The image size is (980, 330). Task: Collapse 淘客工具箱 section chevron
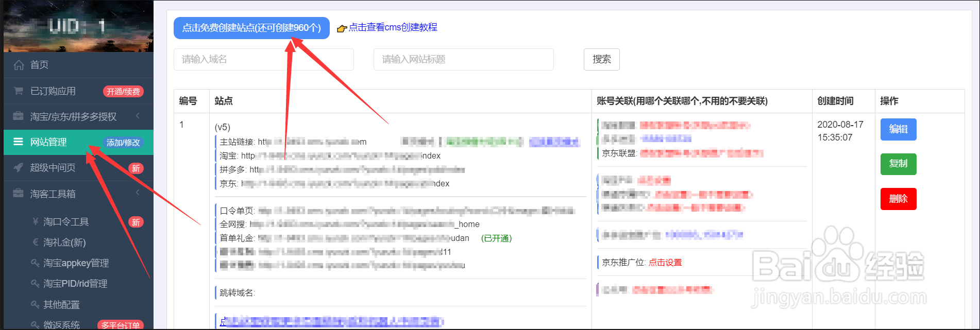(x=138, y=193)
